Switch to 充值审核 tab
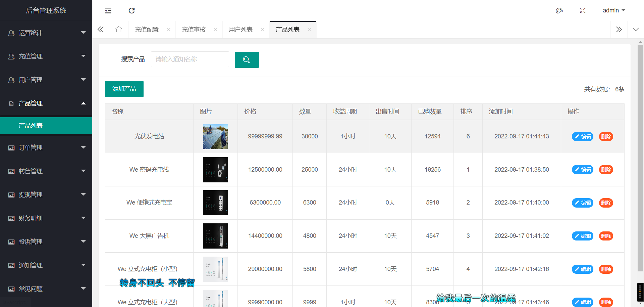This screenshot has width=644, height=307. pyautogui.click(x=194, y=30)
